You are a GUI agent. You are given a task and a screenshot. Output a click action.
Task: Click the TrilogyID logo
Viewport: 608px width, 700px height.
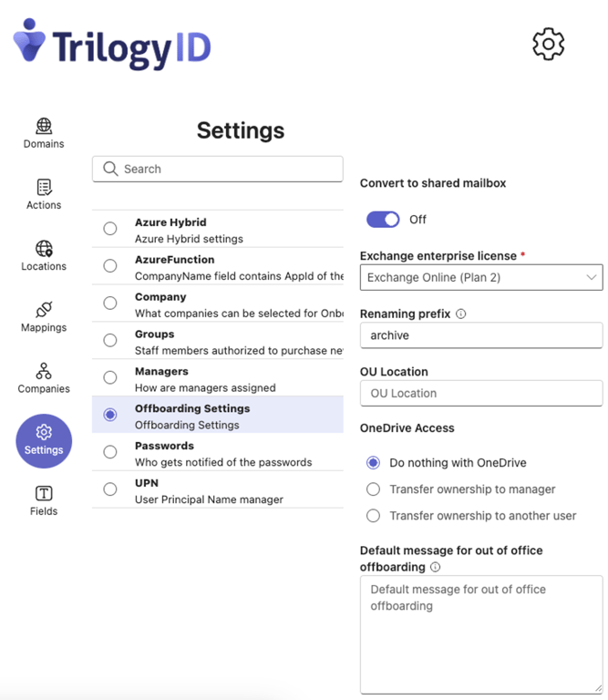tap(112, 45)
